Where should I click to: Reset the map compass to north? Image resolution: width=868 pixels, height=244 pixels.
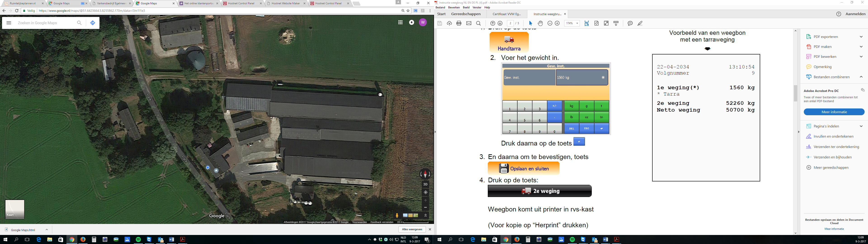(425, 174)
